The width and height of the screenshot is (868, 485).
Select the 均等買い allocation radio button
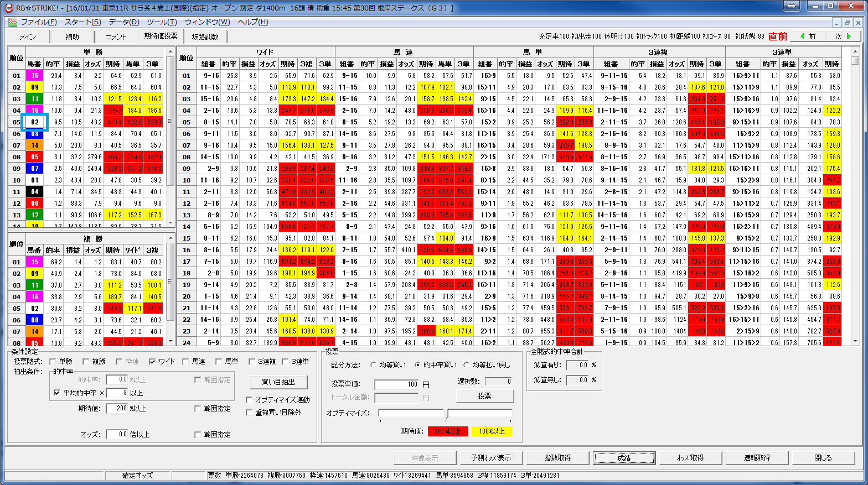point(374,365)
